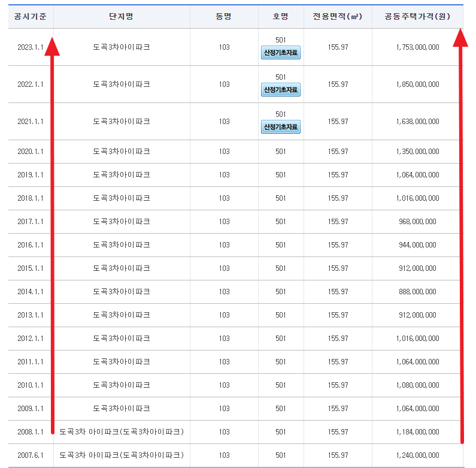
Task: Click the price 888,000,000
Action: [x=418, y=292]
